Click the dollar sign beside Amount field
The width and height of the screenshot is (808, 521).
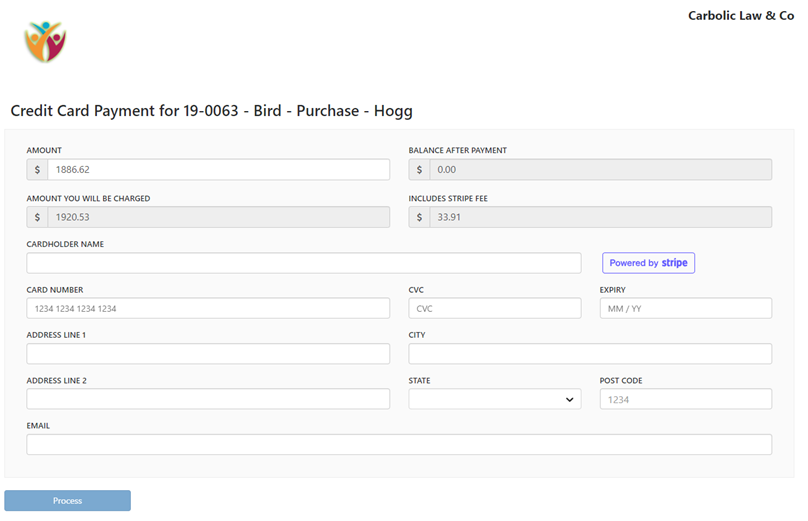(x=37, y=170)
